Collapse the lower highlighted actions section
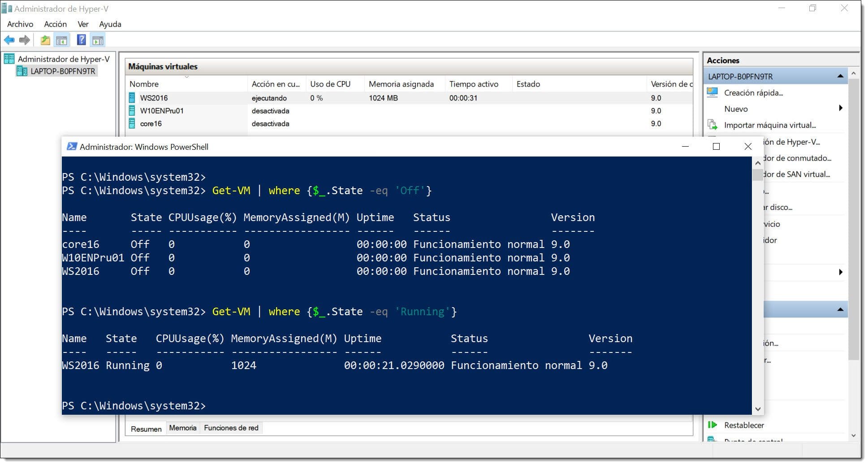 tap(840, 309)
